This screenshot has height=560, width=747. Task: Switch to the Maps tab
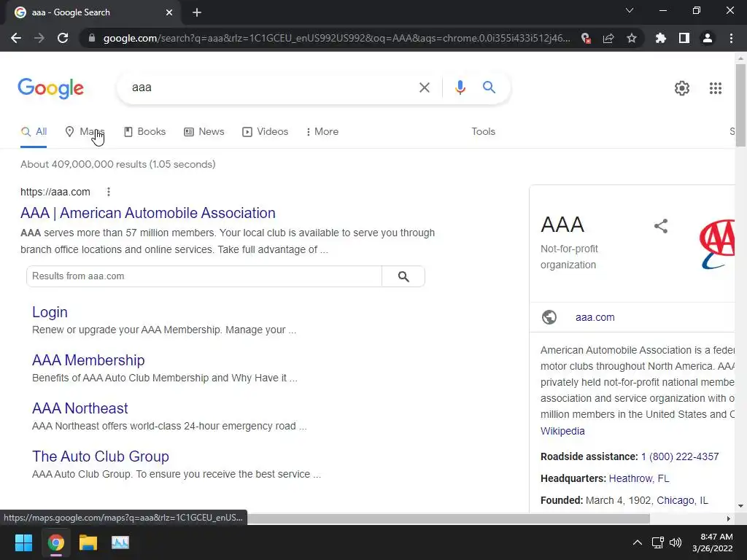point(85,132)
